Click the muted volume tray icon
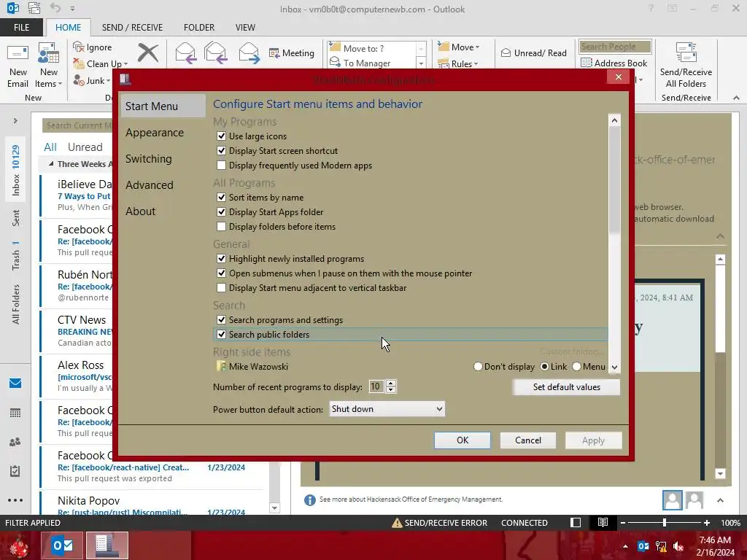This screenshot has height=560, width=747. (678, 546)
